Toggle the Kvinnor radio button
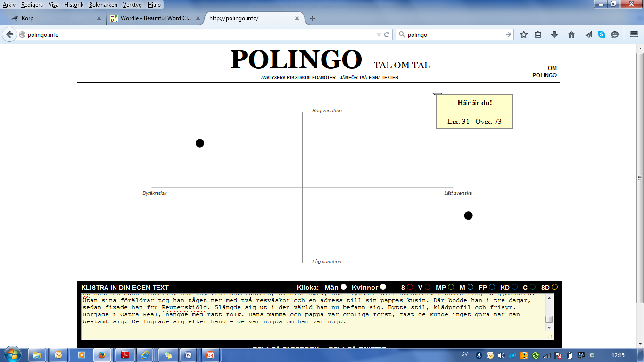 [x=383, y=287]
